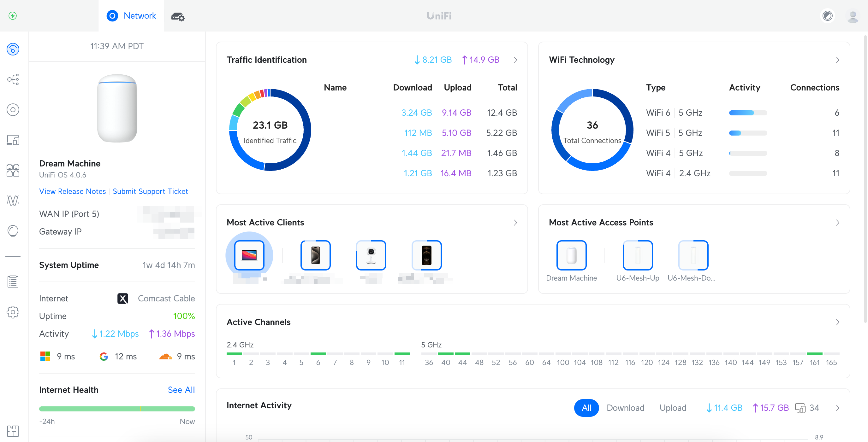Screen dimensions: 868x442
Task: Open the Insights sidebar icon
Action: (13, 231)
